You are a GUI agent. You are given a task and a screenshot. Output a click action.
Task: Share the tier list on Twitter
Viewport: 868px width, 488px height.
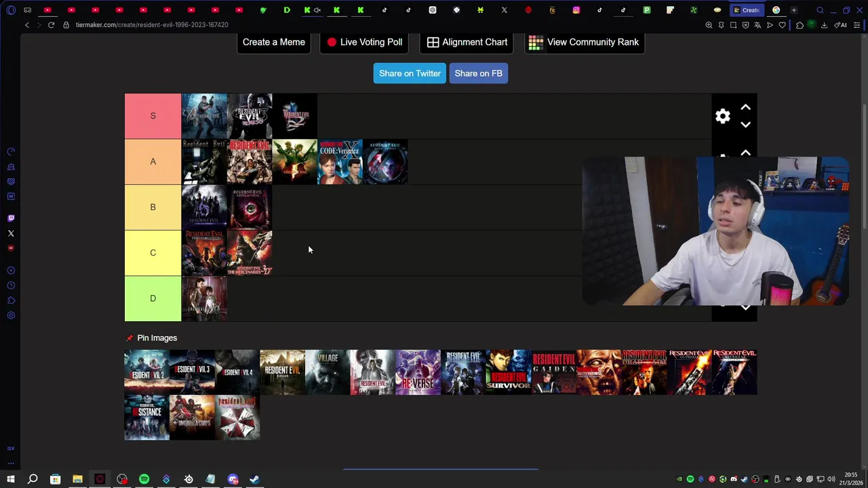[410, 73]
